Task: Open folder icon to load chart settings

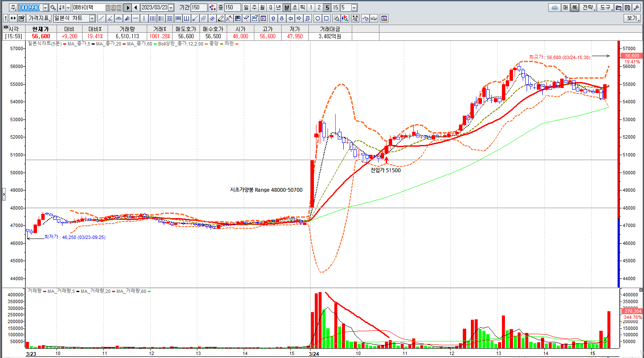Action: (619, 8)
